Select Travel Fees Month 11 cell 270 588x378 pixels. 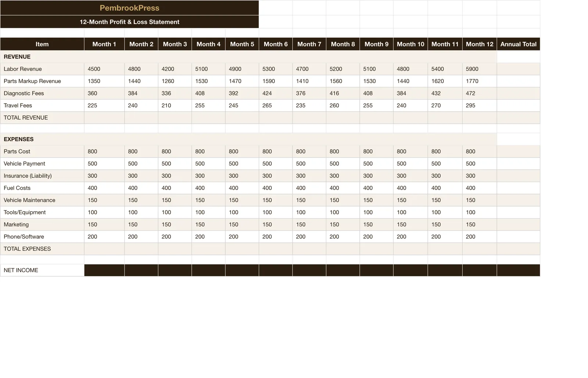(445, 105)
